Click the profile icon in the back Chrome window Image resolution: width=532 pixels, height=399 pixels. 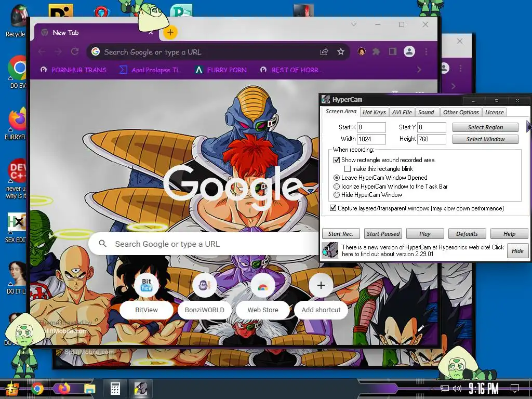[445, 68]
